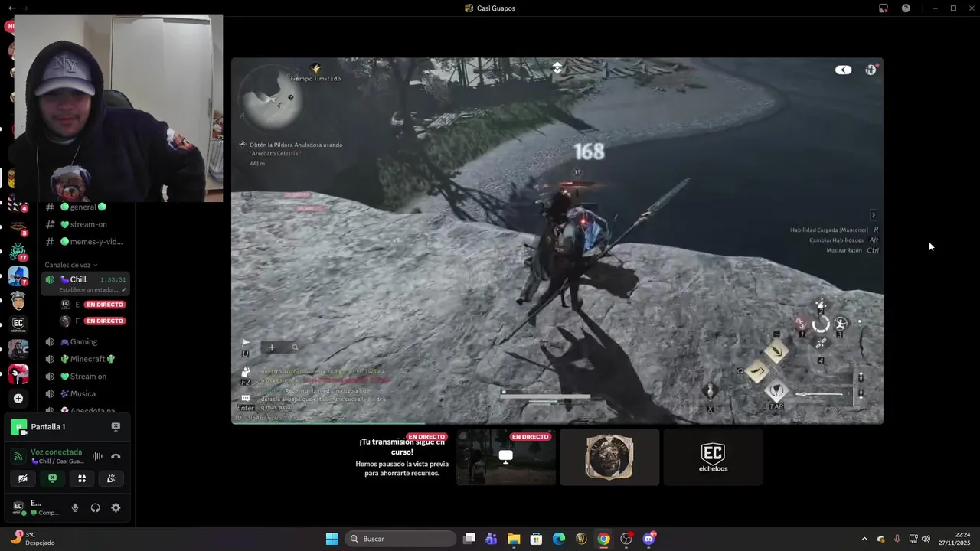This screenshot has width=980, height=551.
Task: Open the activities launcher button
Action: point(82,478)
